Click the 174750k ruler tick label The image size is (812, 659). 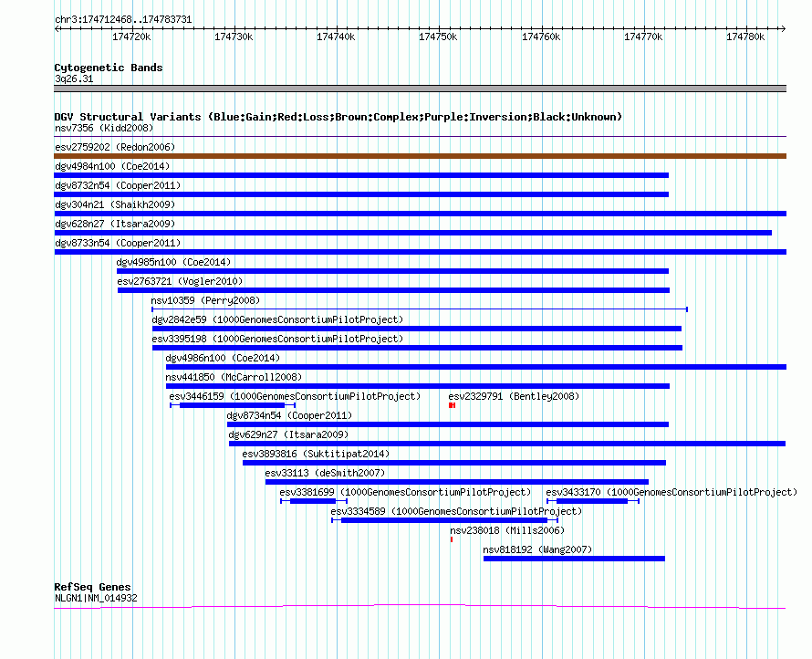[438, 37]
